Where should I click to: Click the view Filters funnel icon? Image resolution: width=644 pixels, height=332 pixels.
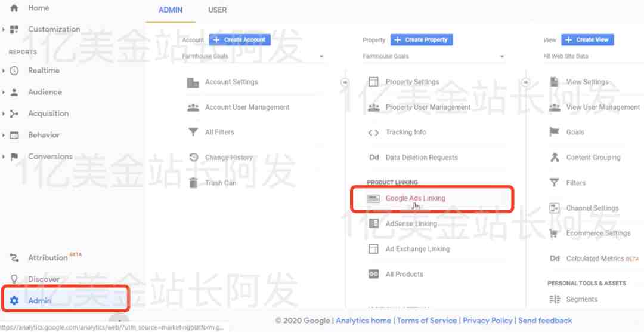coord(555,183)
